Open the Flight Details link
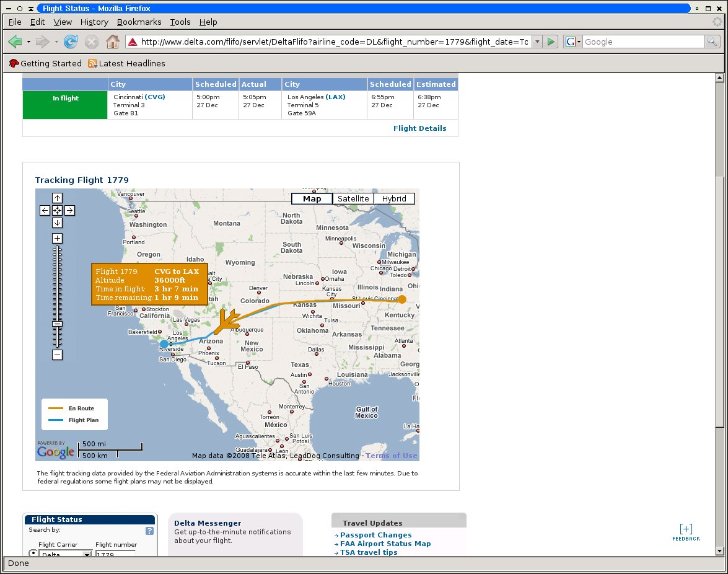Screen dimensions: 728x574 pos(419,128)
